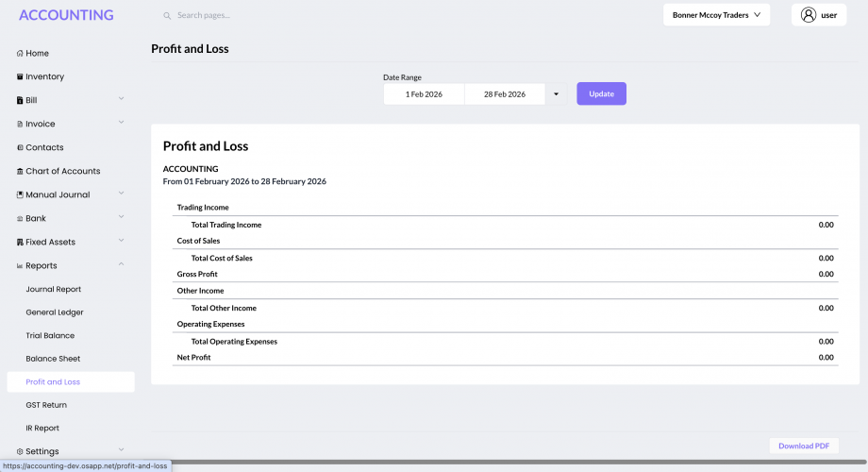Open the GST Return report
Screen dimensions: 868x472
pyautogui.click(x=46, y=406)
